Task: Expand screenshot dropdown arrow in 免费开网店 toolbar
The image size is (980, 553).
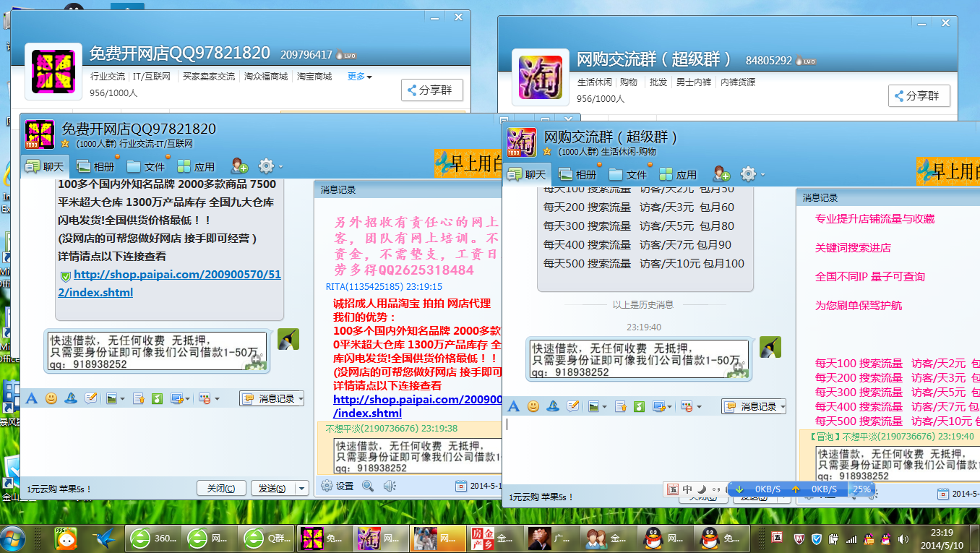Action: pos(187,399)
